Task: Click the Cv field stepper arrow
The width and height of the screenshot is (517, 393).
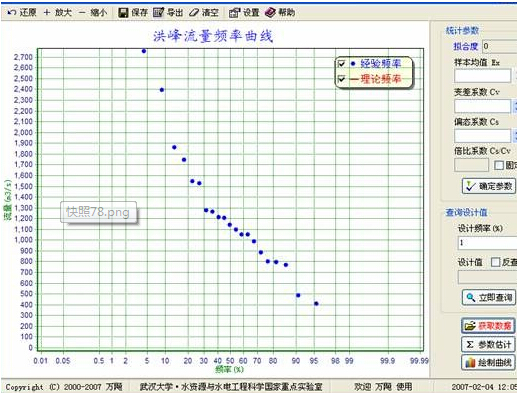Action: (514, 106)
